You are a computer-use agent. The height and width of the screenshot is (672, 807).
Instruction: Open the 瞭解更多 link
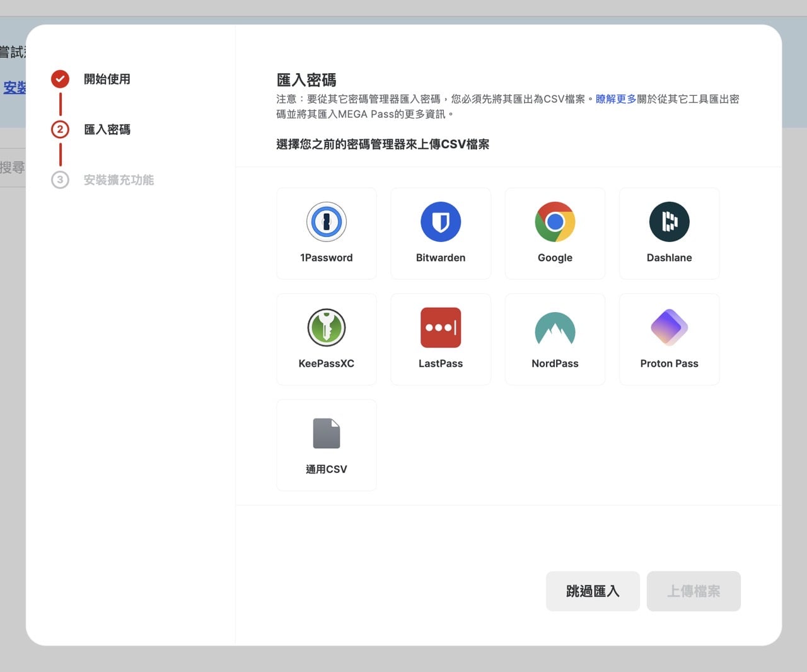tap(616, 99)
